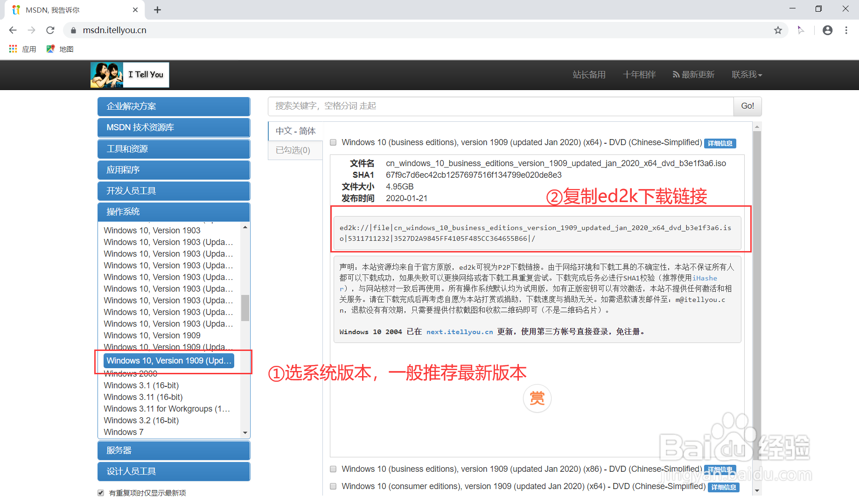Select Windows 3.11 (16-bit) in list
The image size is (859, 504).
[143, 397]
